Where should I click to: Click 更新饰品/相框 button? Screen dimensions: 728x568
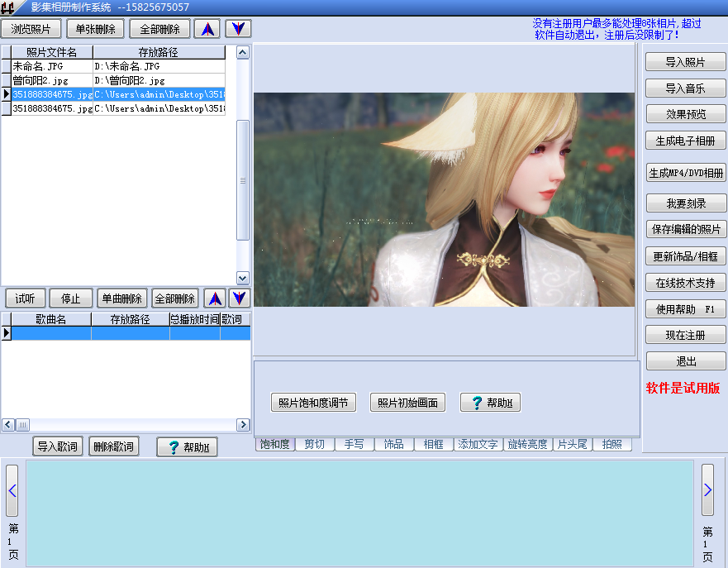click(685, 256)
